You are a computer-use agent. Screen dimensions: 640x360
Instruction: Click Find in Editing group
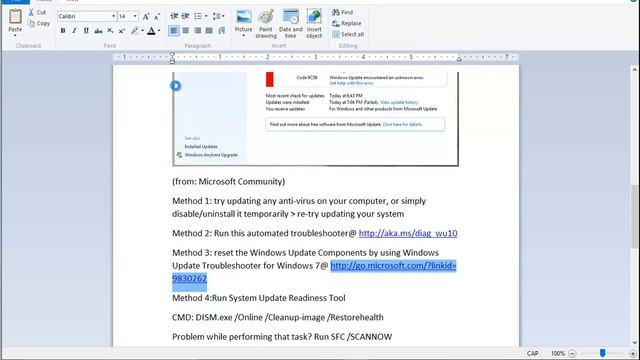click(x=343, y=12)
